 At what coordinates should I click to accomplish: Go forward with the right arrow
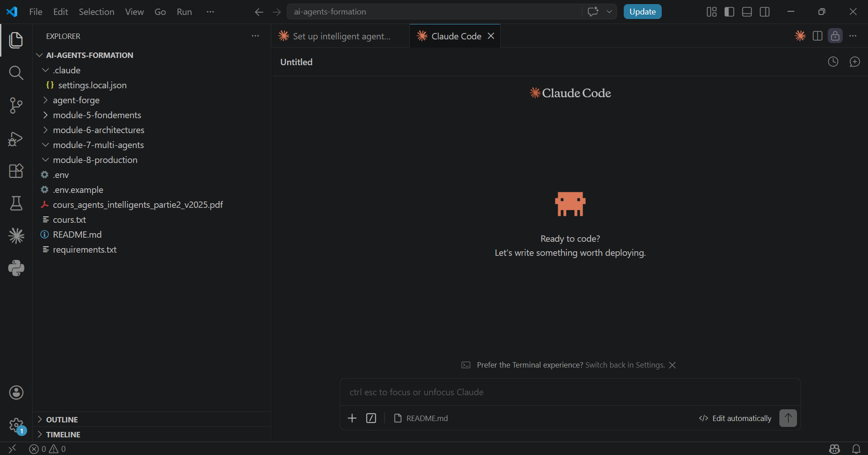pos(277,12)
